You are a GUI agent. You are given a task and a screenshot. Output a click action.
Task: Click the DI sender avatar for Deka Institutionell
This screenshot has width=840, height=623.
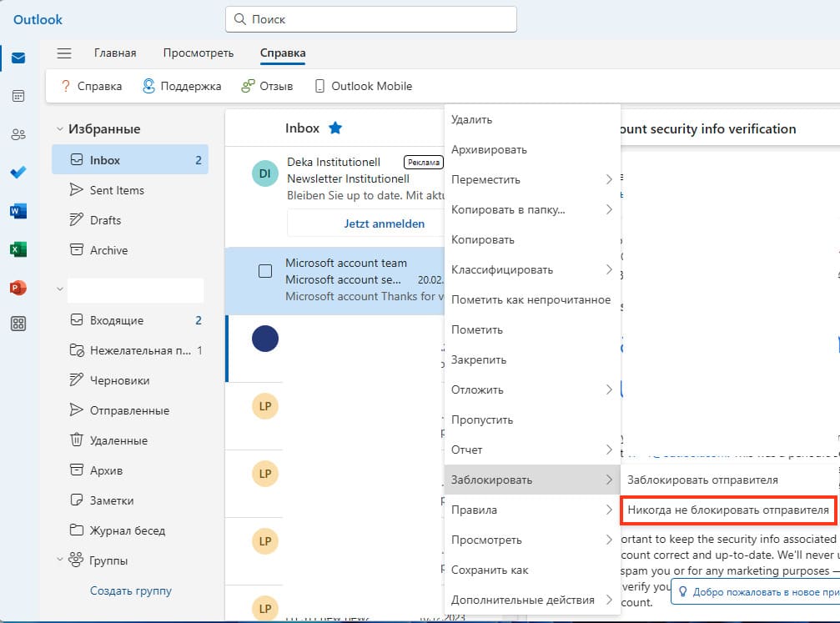click(x=265, y=173)
